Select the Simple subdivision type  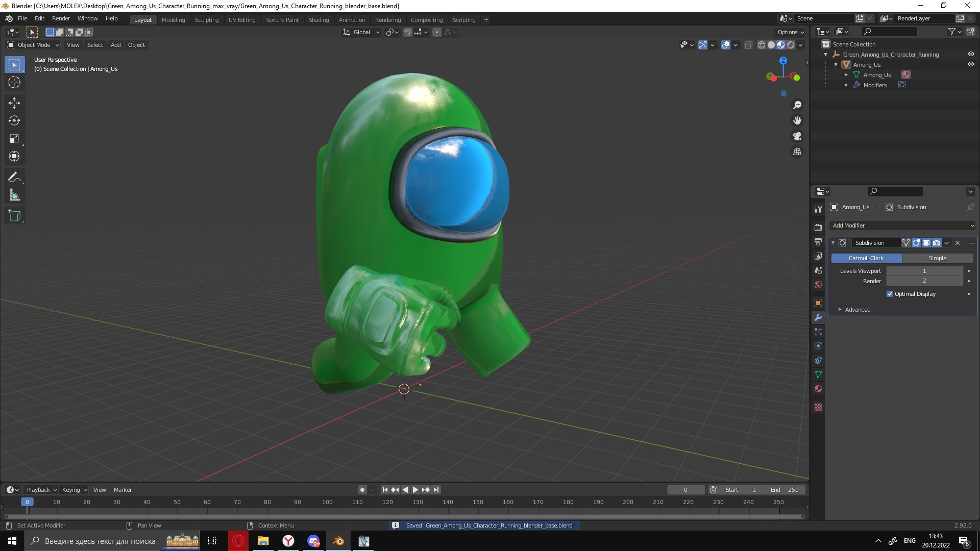[938, 258]
